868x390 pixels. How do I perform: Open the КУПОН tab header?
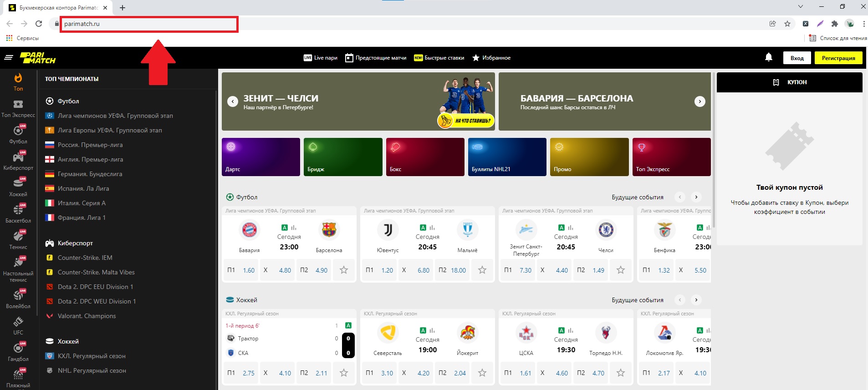[790, 82]
